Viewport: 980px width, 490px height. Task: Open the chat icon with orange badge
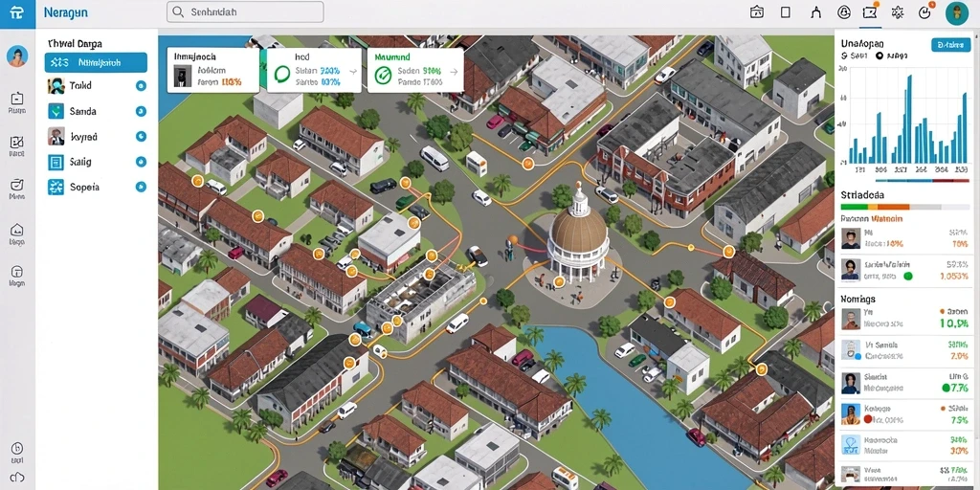(870, 11)
